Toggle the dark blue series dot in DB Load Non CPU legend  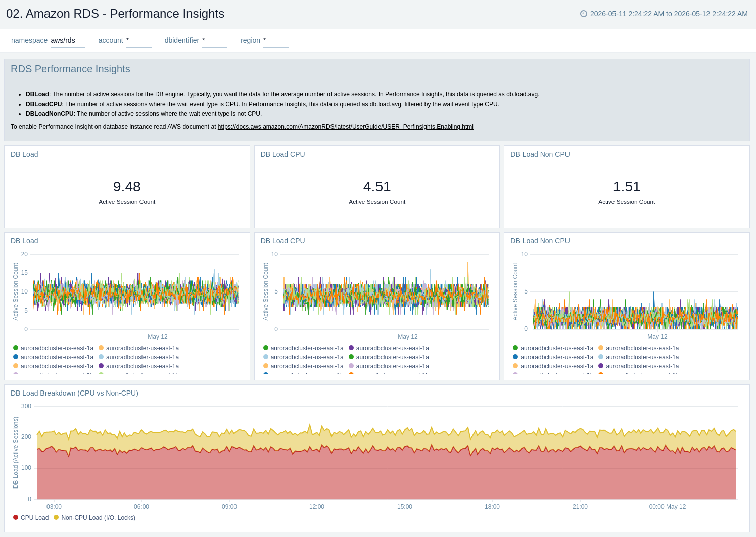(x=515, y=357)
